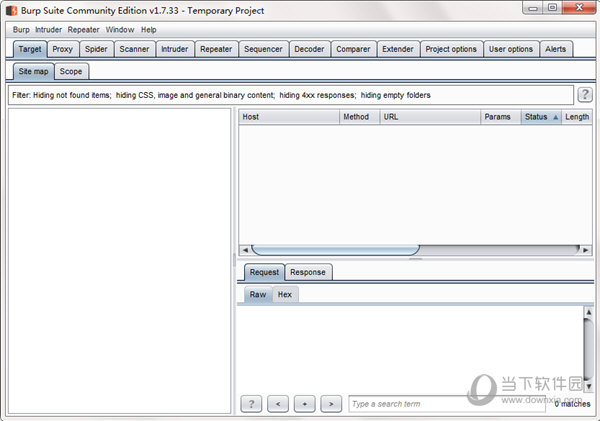Image resolution: width=600 pixels, height=421 pixels.
Task: Go to next search match with > button
Action: [x=331, y=403]
